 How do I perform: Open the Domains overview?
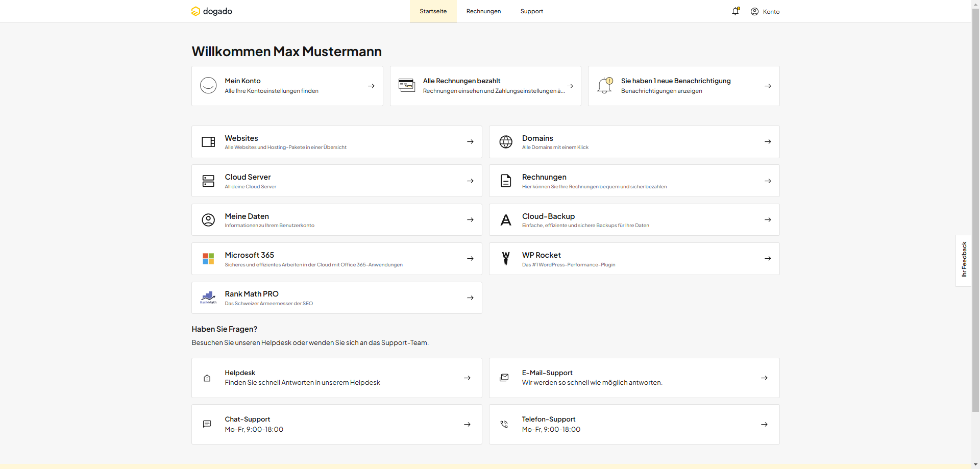click(x=634, y=142)
